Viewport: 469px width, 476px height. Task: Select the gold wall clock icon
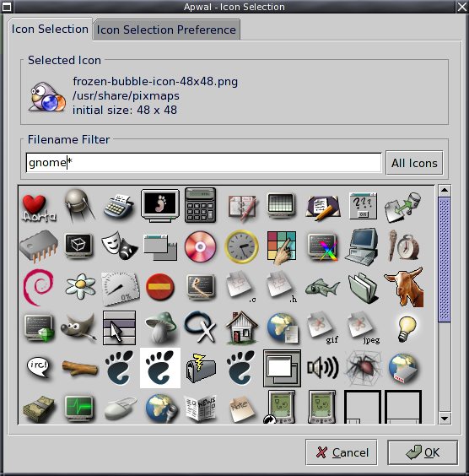241,246
